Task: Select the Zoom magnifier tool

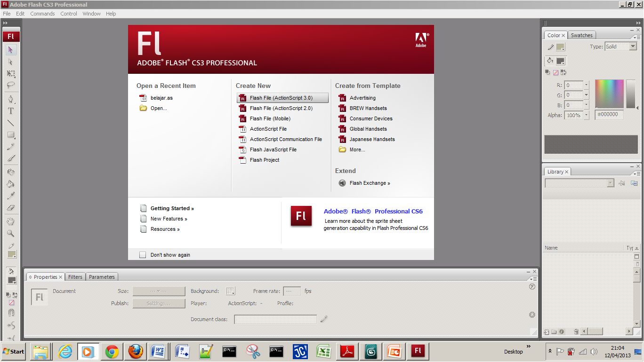Action: [x=11, y=233]
